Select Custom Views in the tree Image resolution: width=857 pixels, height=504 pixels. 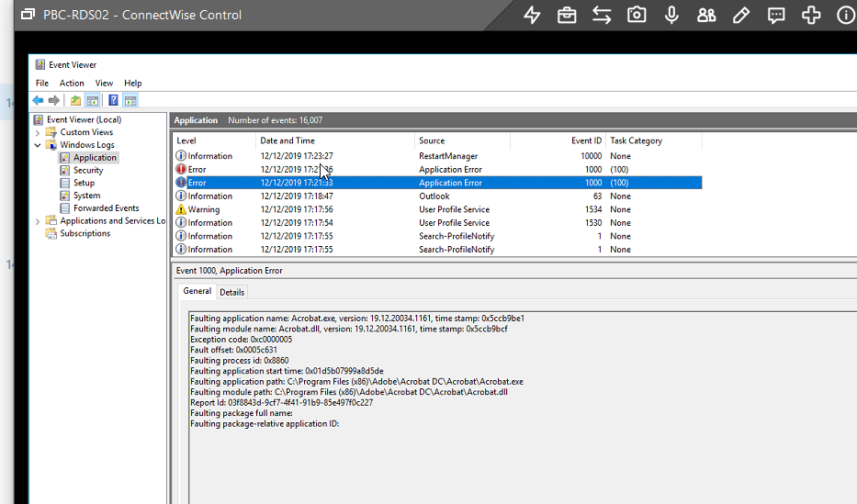tap(86, 132)
